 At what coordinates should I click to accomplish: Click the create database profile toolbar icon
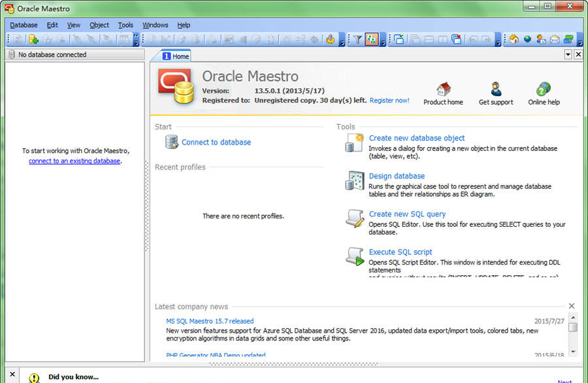pyautogui.click(x=33, y=39)
